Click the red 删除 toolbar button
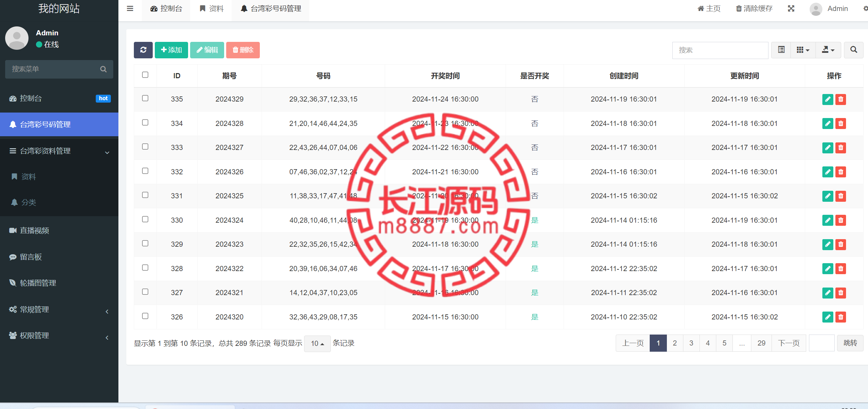 pos(243,50)
